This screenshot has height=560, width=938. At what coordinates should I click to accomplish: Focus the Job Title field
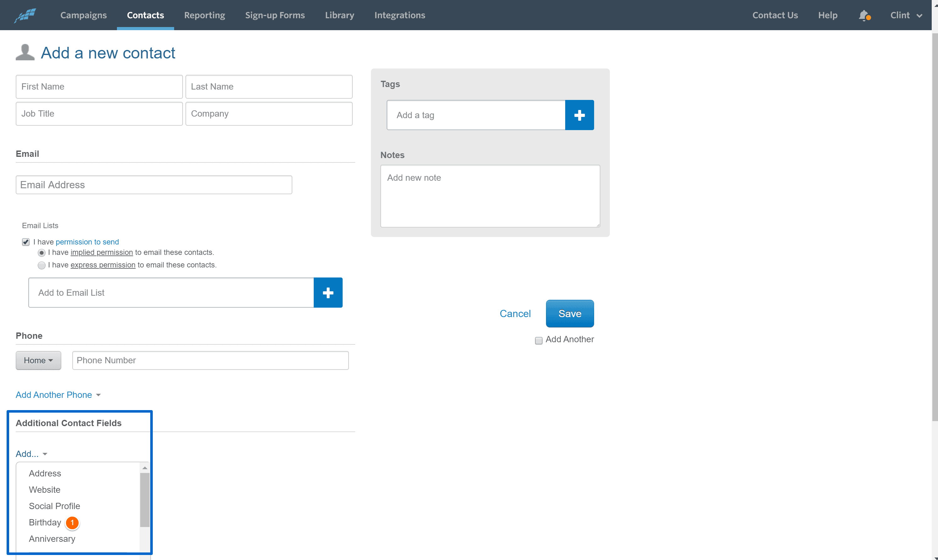point(99,113)
